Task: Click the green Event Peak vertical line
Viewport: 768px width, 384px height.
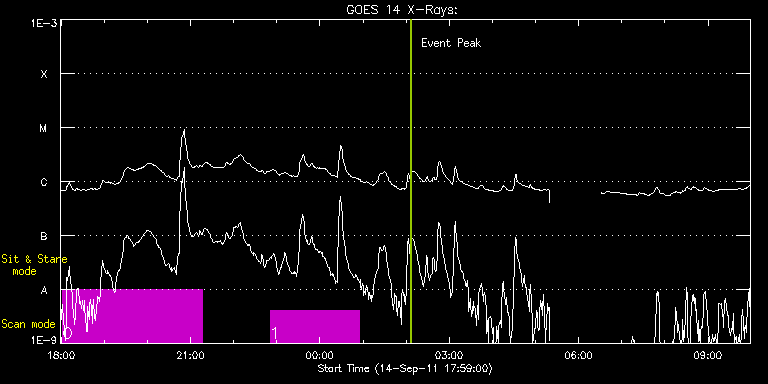Action: (x=410, y=181)
